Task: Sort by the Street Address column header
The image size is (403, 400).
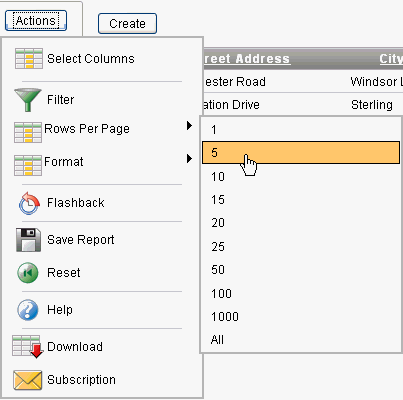Action: coord(247,59)
